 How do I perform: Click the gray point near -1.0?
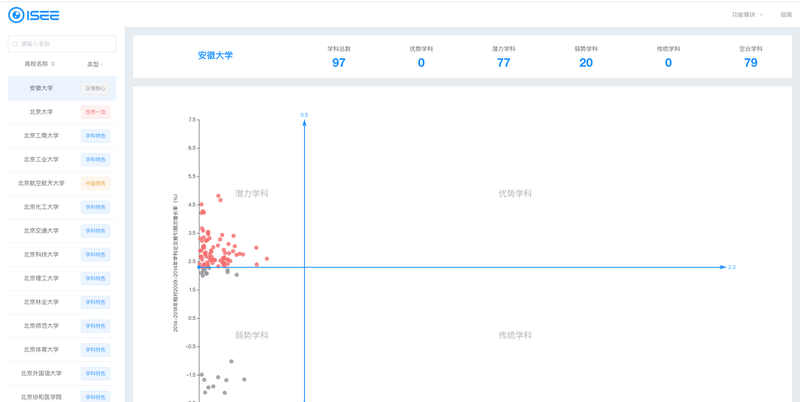pyautogui.click(x=231, y=361)
